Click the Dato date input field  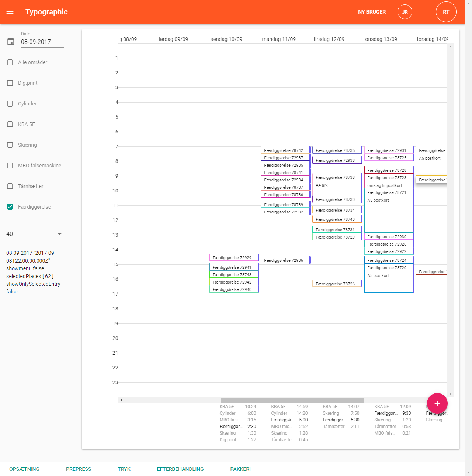click(x=42, y=42)
